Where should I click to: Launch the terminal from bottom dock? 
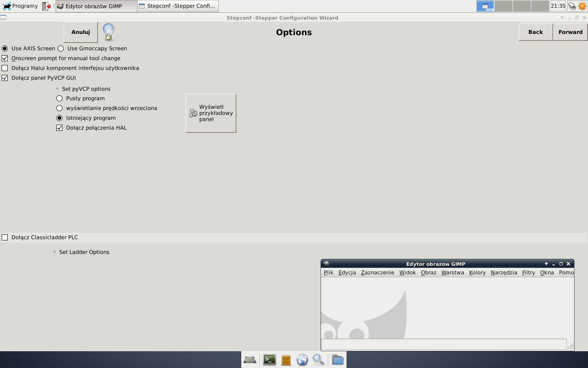tap(269, 360)
